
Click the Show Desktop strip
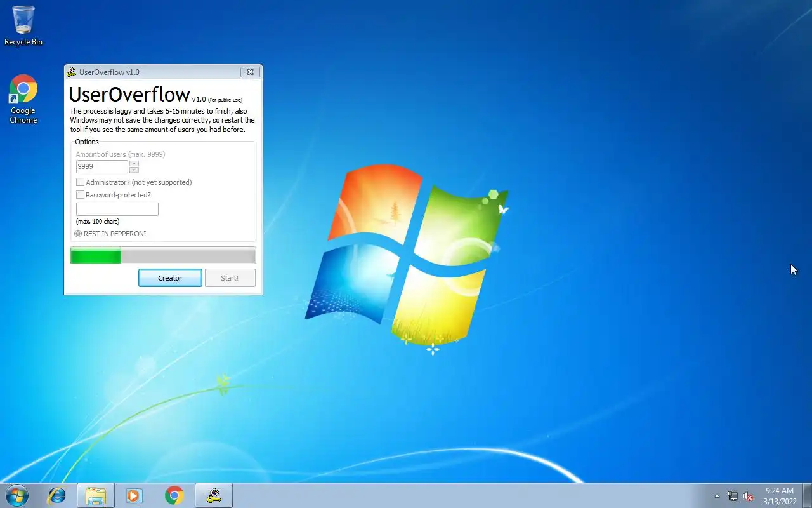(807, 495)
